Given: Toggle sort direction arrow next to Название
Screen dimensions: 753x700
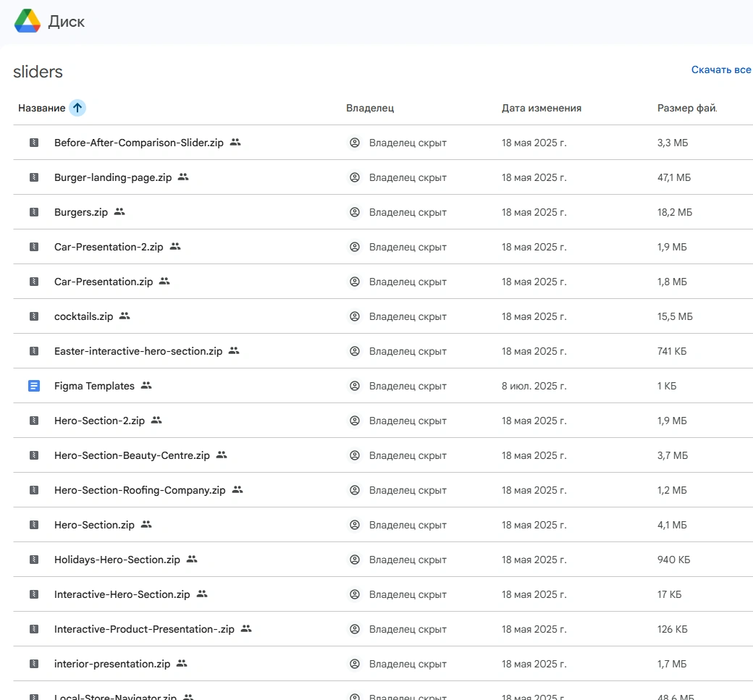Looking at the screenshot, I should click(77, 108).
